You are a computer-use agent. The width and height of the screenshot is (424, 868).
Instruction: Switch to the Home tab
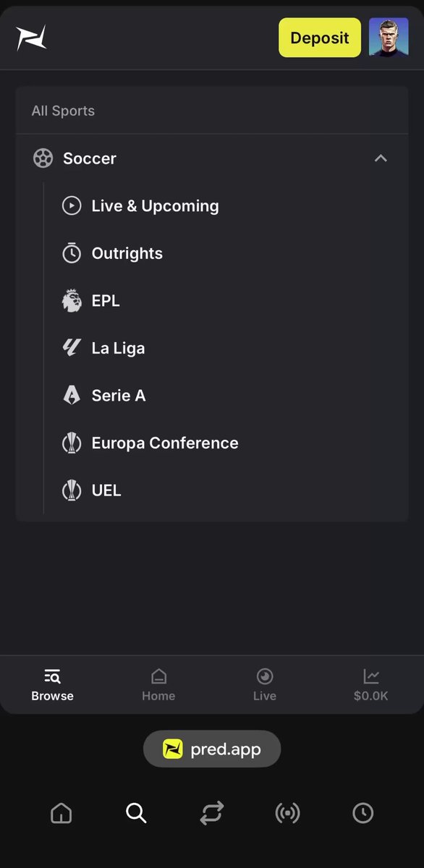[158, 685]
